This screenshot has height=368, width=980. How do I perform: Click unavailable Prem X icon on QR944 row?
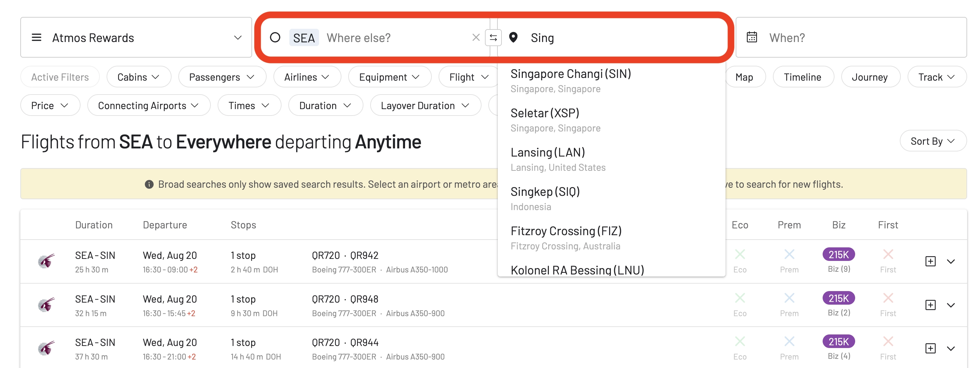point(789,341)
